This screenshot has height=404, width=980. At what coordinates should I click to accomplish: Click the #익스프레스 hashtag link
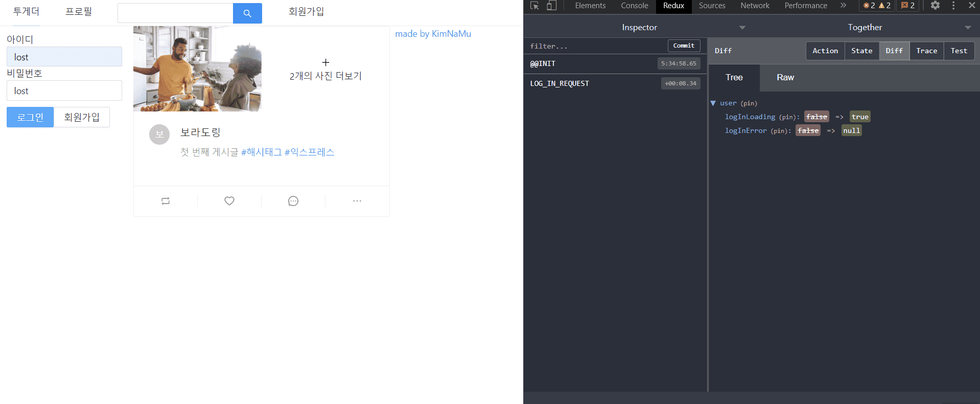[x=310, y=152]
